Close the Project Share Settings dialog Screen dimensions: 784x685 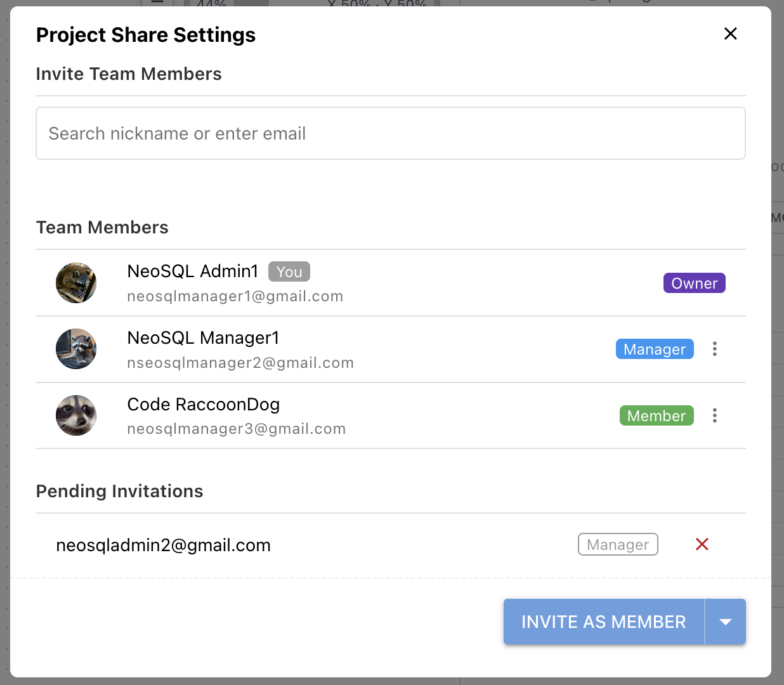731,34
